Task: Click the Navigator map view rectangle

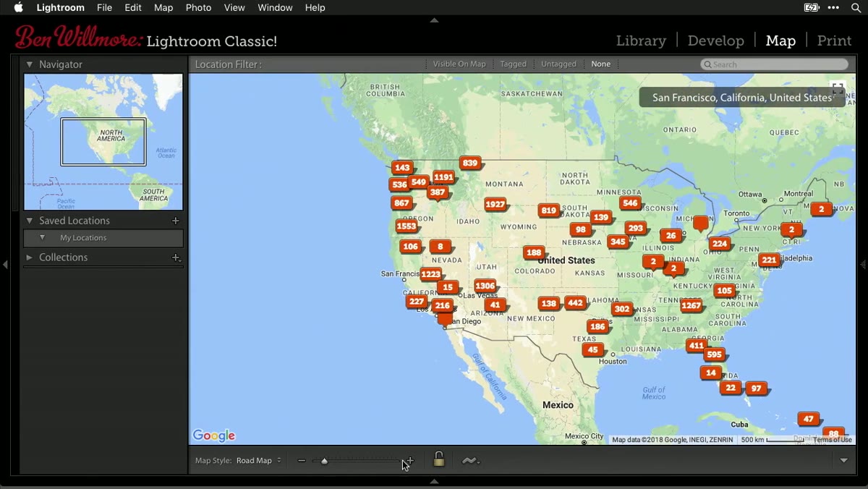Action: coord(103,142)
